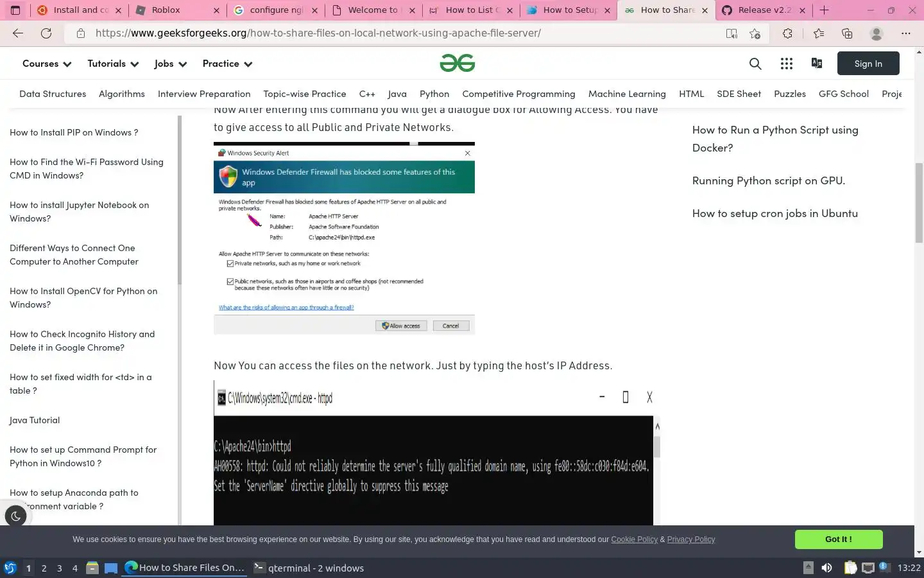
Task: Open a new browser tab
Action: point(825,10)
